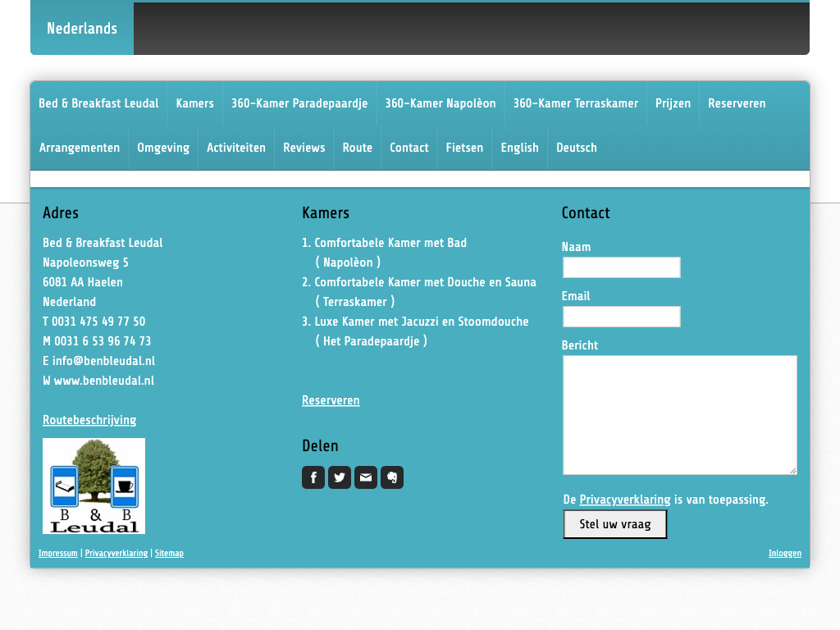
Task: Open 360-Kamer Paradepaardje from navigation
Action: 299,103
